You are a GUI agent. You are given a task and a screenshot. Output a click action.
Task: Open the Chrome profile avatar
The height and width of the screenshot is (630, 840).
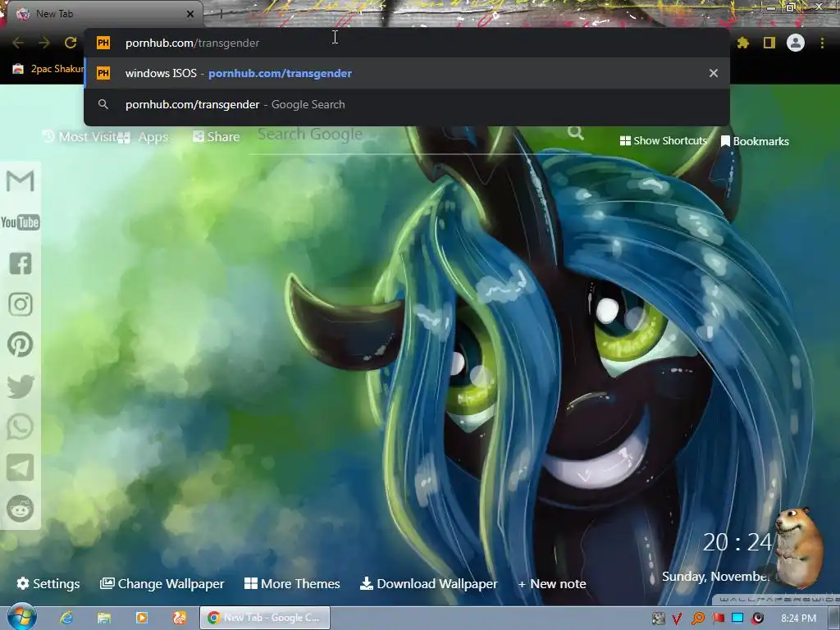click(x=796, y=43)
